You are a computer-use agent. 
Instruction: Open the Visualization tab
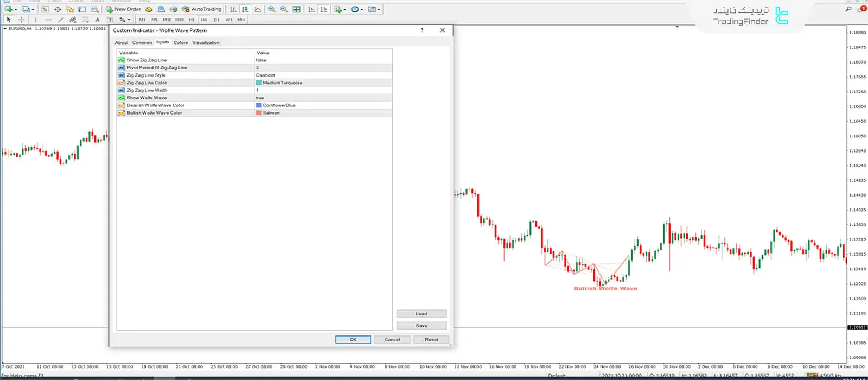click(206, 42)
